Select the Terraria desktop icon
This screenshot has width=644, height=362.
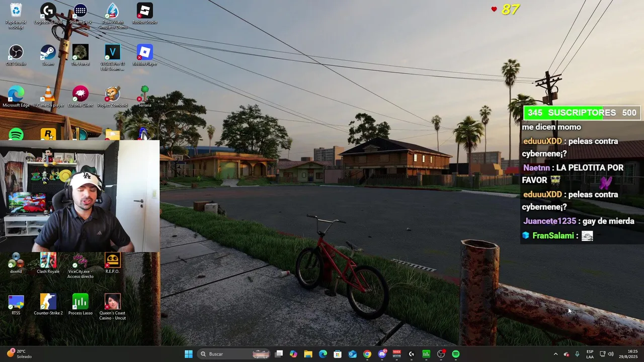coord(144,97)
